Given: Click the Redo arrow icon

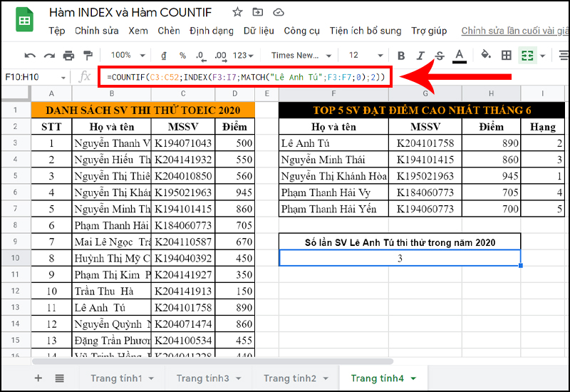Looking at the screenshot, I should pos(49,56).
